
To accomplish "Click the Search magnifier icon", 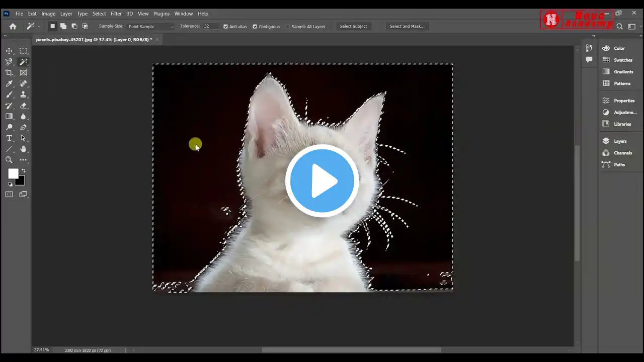I will click(x=620, y=27).
